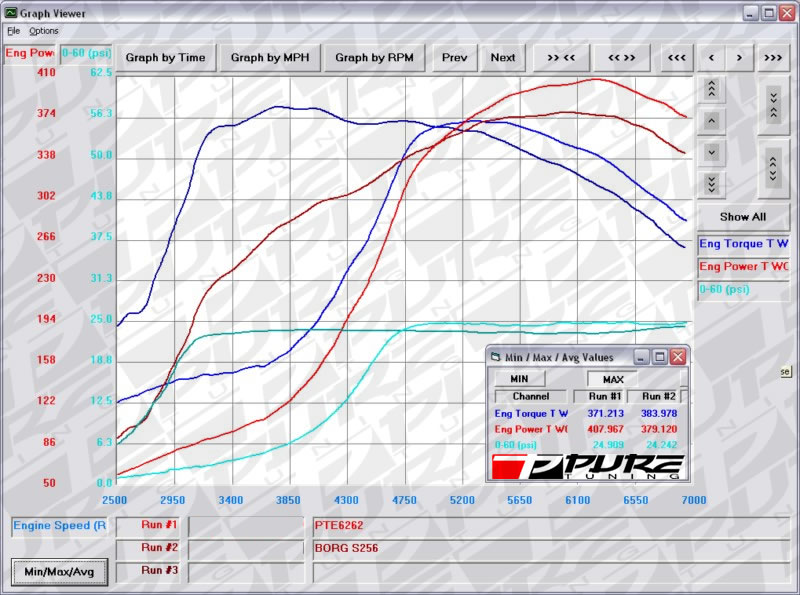Open the Options menu

coord(44,31)
